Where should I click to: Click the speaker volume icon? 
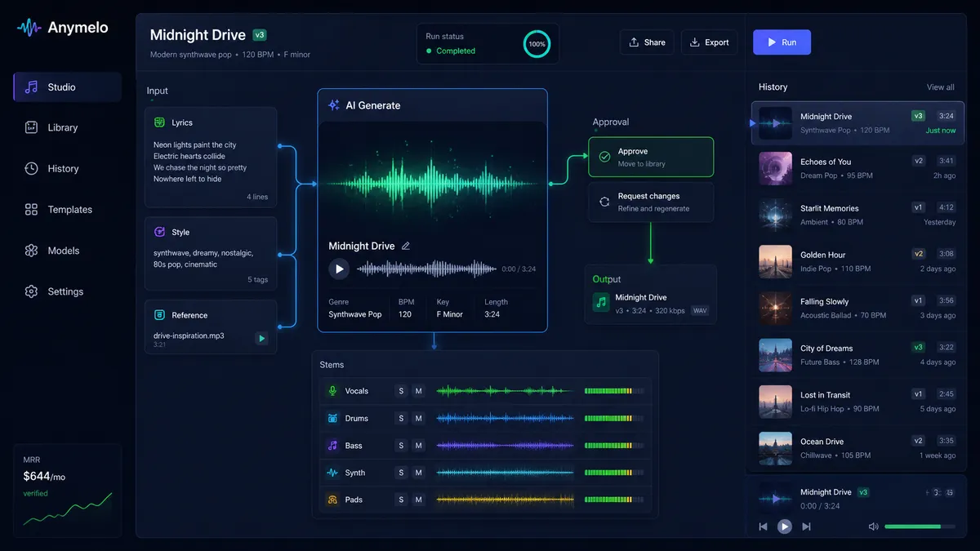[873, 527]
